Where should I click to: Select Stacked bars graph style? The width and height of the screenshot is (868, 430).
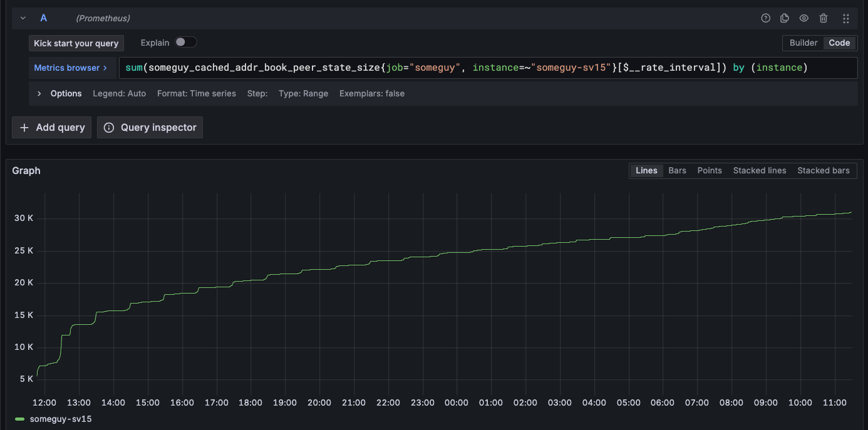[824, 170]
